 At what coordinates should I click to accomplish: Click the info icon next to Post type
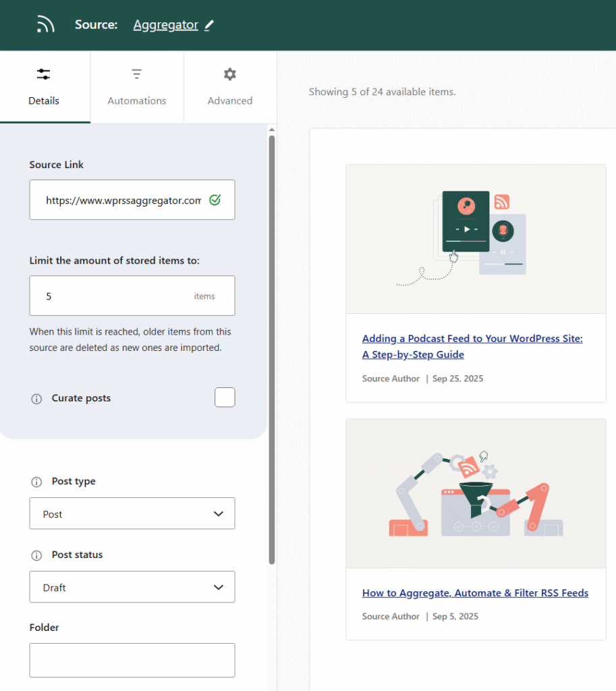point(36,481)
